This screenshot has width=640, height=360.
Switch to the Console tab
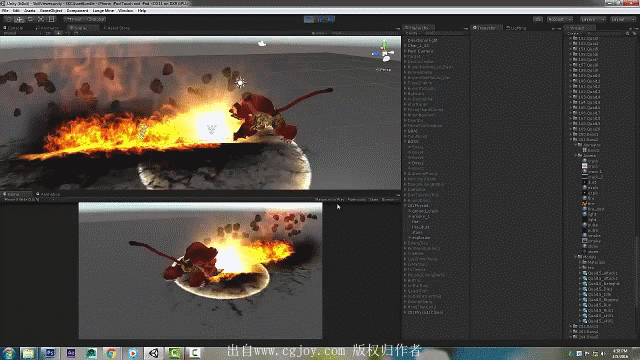(14, 28)
